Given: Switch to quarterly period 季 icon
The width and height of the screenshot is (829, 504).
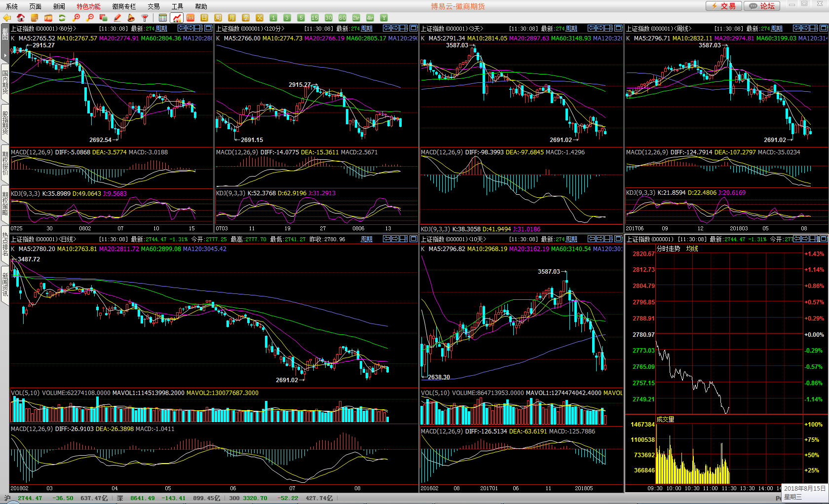Looking at the screenshot, I should 246,18.
